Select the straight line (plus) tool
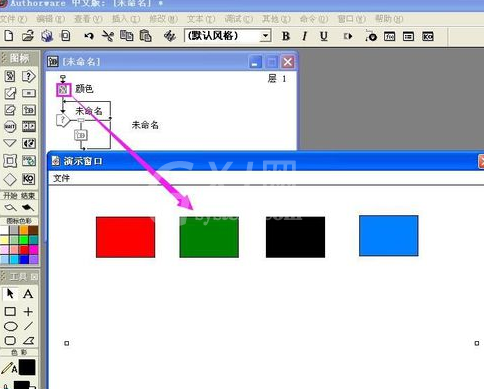The image size is (484, 389). click(x=28, y=311)
